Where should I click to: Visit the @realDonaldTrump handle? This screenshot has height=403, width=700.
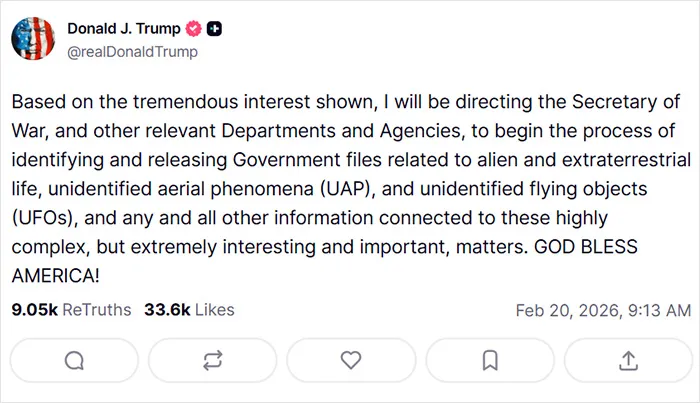pos(132,52)
